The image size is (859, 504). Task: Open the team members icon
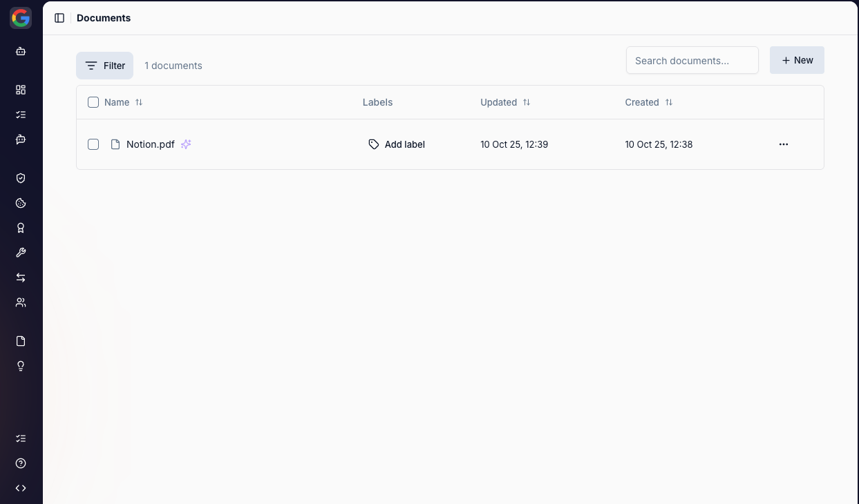[21, 302]
